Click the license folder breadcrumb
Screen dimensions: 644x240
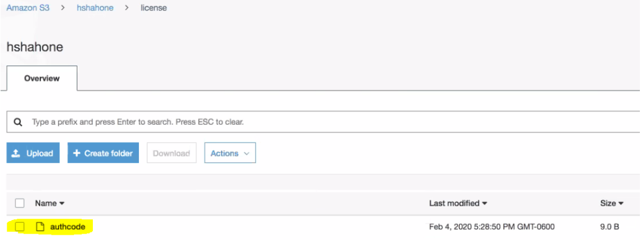(x=153, y=8)
